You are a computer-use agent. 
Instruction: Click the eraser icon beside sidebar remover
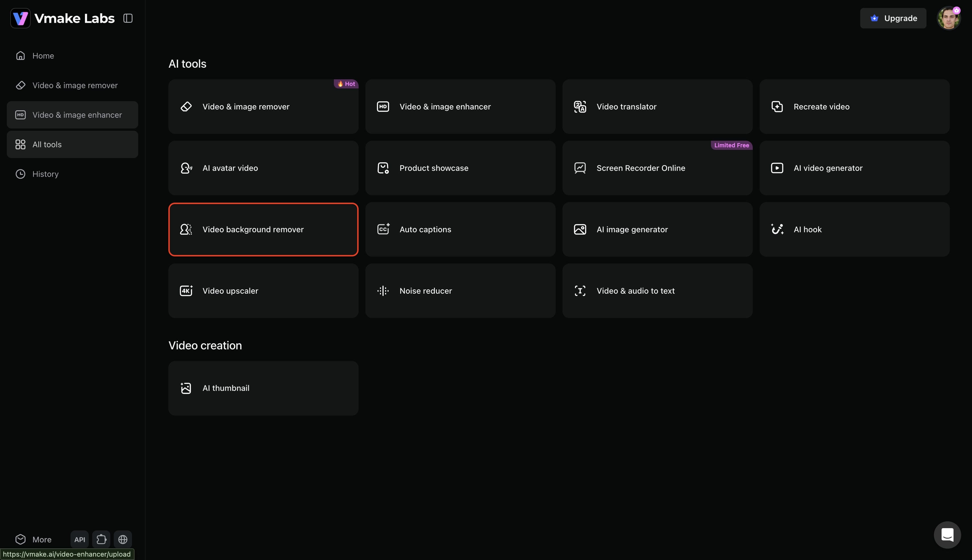click(x=20, y=85)
